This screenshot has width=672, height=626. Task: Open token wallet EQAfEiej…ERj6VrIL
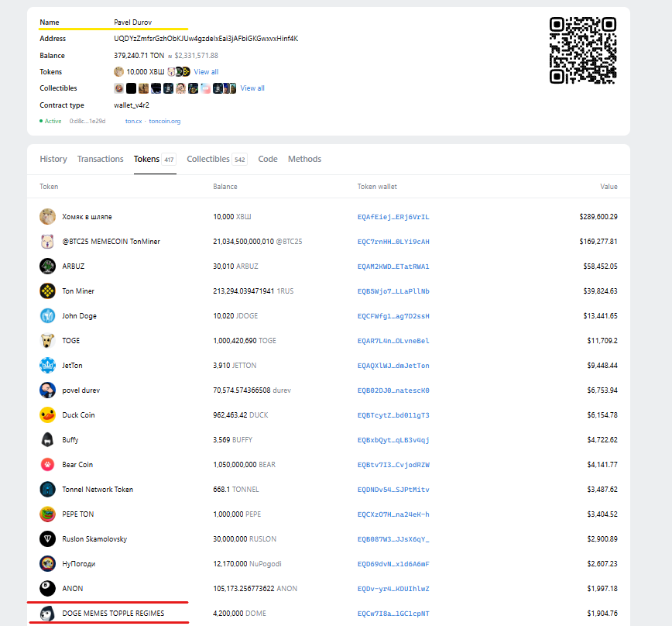[393, 217]
